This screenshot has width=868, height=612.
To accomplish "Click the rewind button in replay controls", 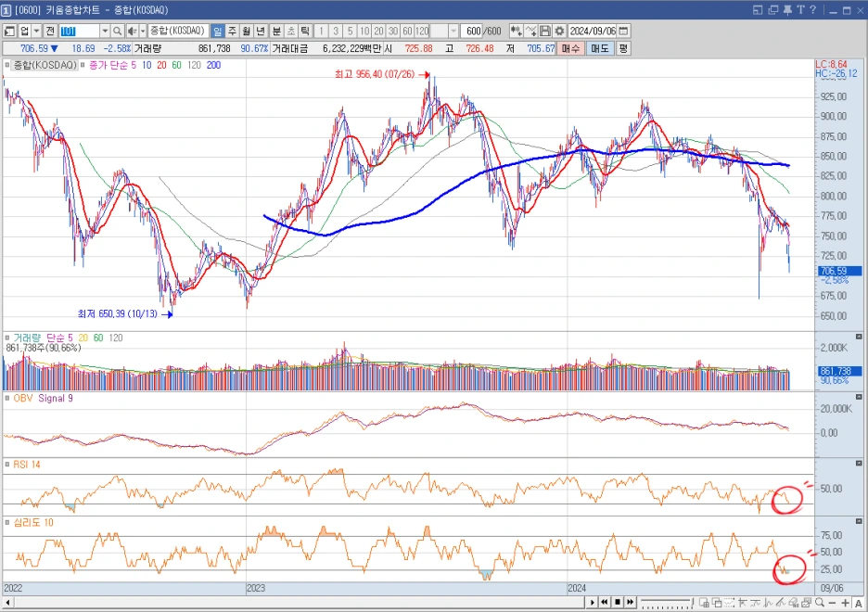I will [605, 602].
